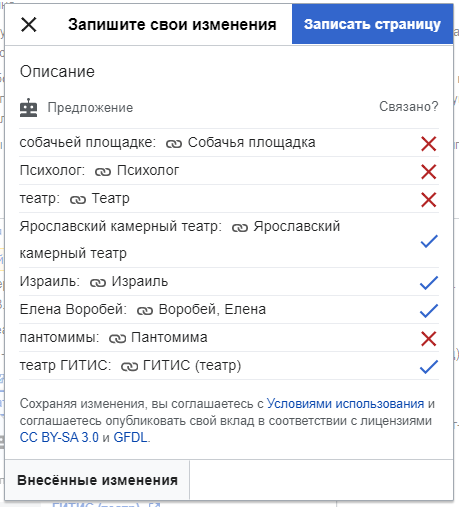The height and width of the screenshot is (507, 459).
Task: Open the GFDL license link
Action: click(130, 437)
